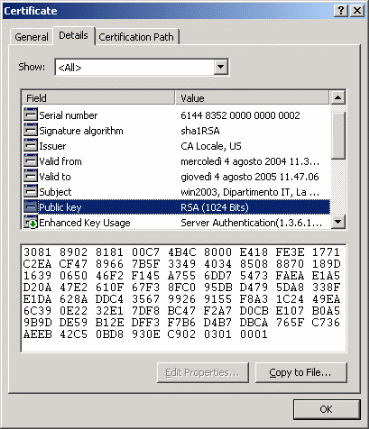Screen dimensions: 369x429
Task: Click the Enhanced Key Usage extension icon
Action: [x=30, y=222]
